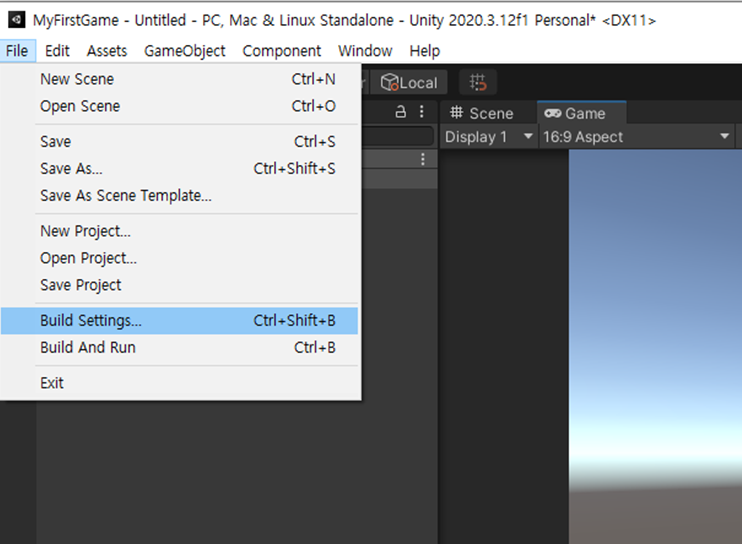Viewport: 742px width, 544px height.
Task: Select Save in the File menu
Action: tap(179, 141)
